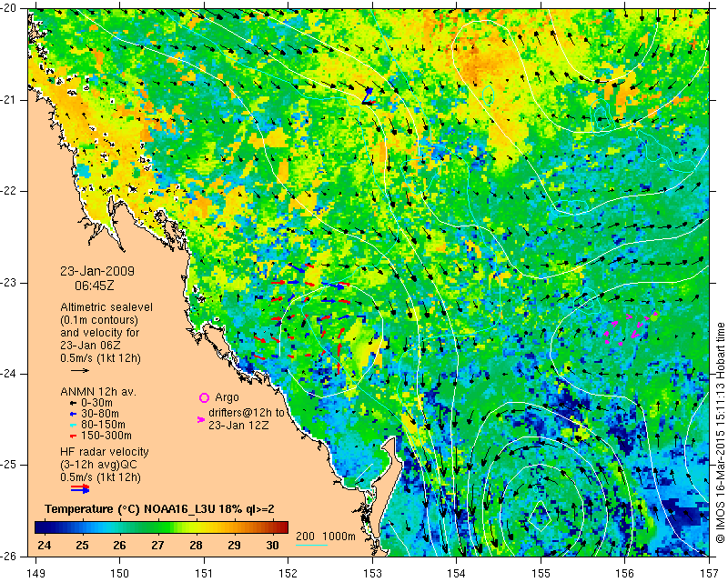Image resolution: width=728 pixels, height=582 pixels.
Task: Click latitude axis label "-20"
Action: (9, 8)
